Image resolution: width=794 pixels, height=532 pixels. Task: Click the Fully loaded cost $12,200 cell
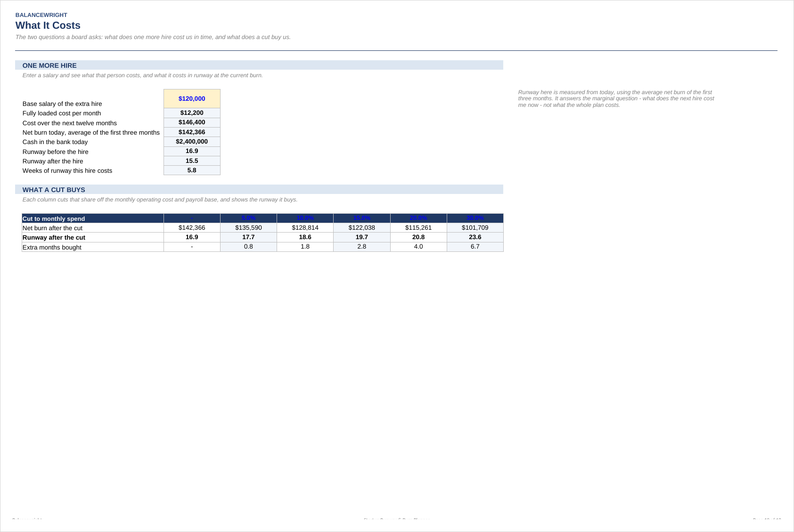pyautogui.click(x=192, y=113)
